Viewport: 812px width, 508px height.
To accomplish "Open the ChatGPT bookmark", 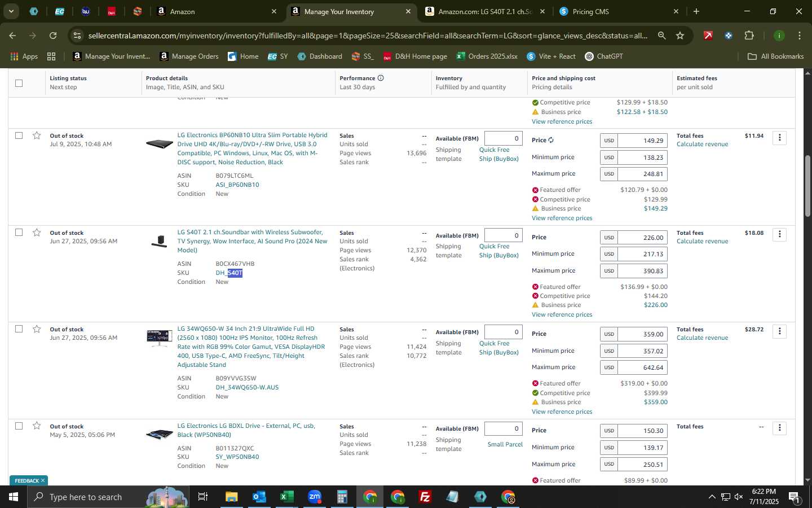I will (x=603, y=56).
